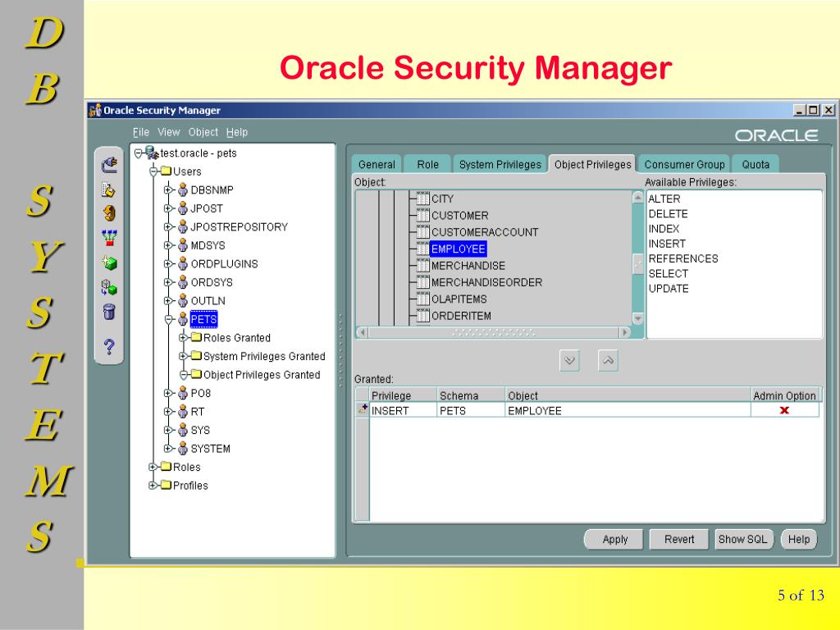This screenshot has height=630, width=840.
Task: Select the ALTER privilege
Action: (664, 199)
